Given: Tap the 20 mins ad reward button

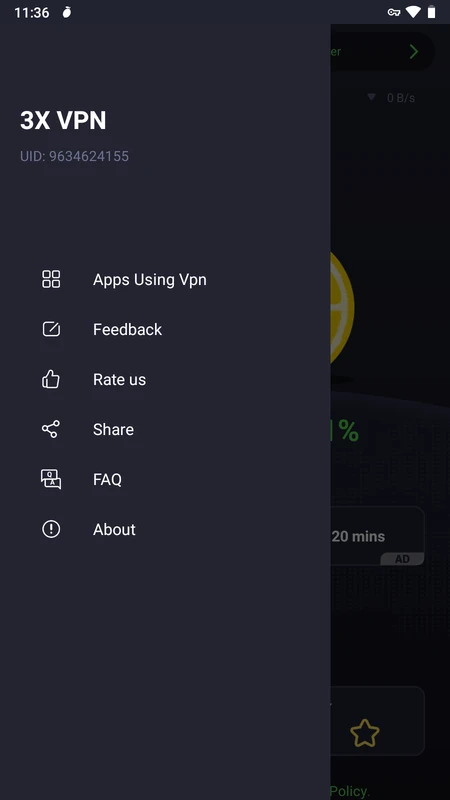Looking at the screenshot, I should pyautogui.click(x=378, y=536).
